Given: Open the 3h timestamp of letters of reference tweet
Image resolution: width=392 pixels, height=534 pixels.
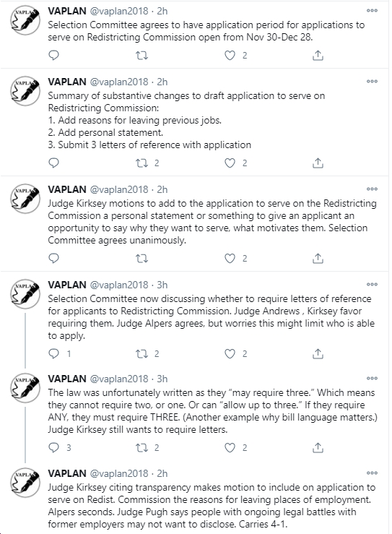Looking at the screenshot, I should click(162, 285).
